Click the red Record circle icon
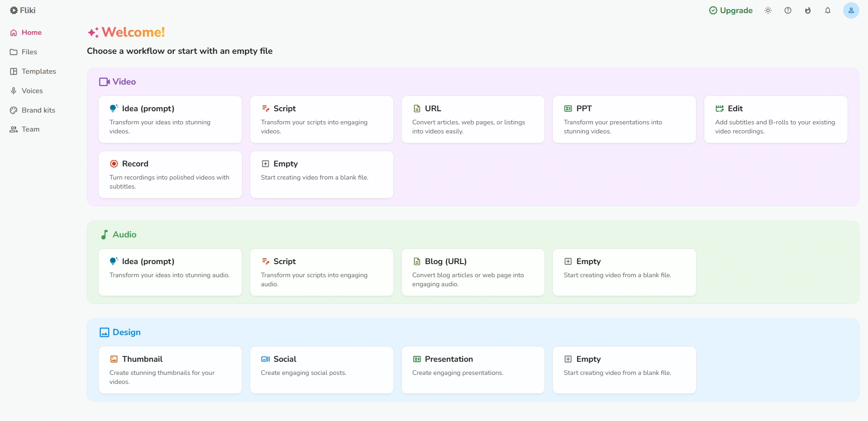Viewport: 868px width, 421px height. tap(114, 164)
